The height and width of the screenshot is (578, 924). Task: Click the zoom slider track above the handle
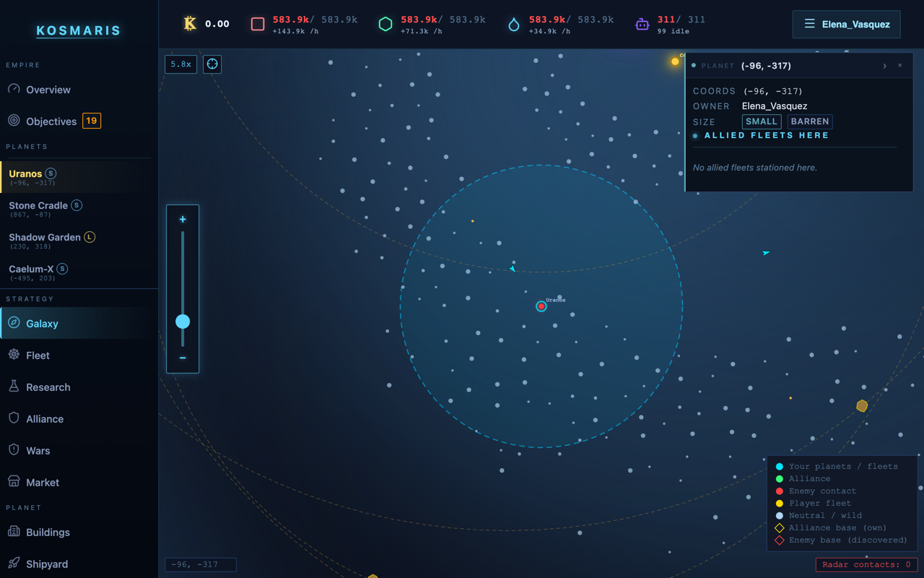click(183, 272)
